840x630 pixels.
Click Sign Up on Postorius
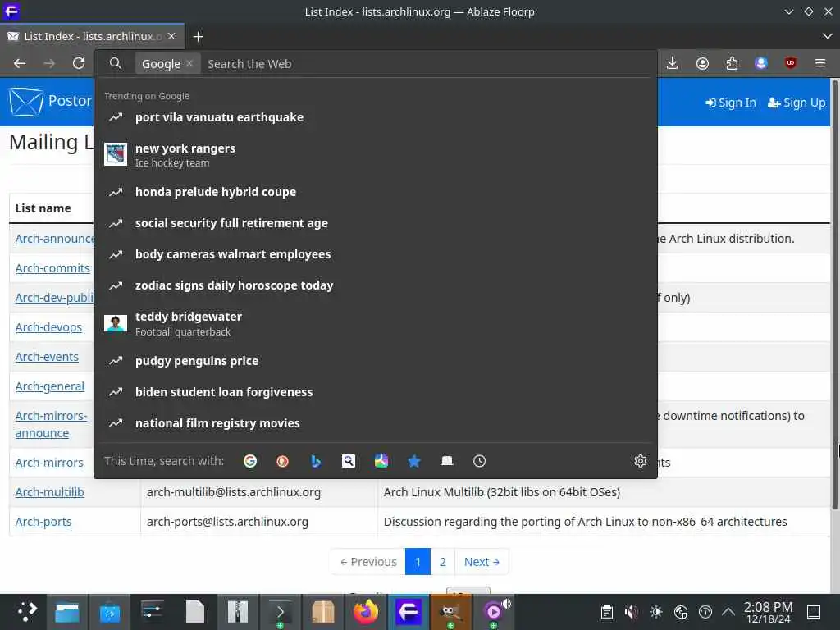[x=797, y=103]
